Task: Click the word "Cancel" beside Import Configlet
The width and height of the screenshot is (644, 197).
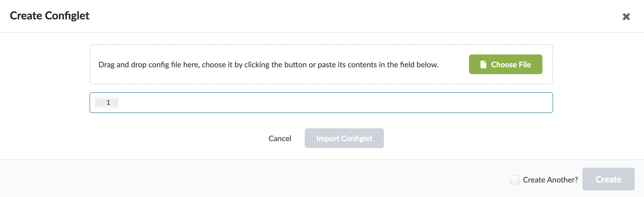Action: 280,138
